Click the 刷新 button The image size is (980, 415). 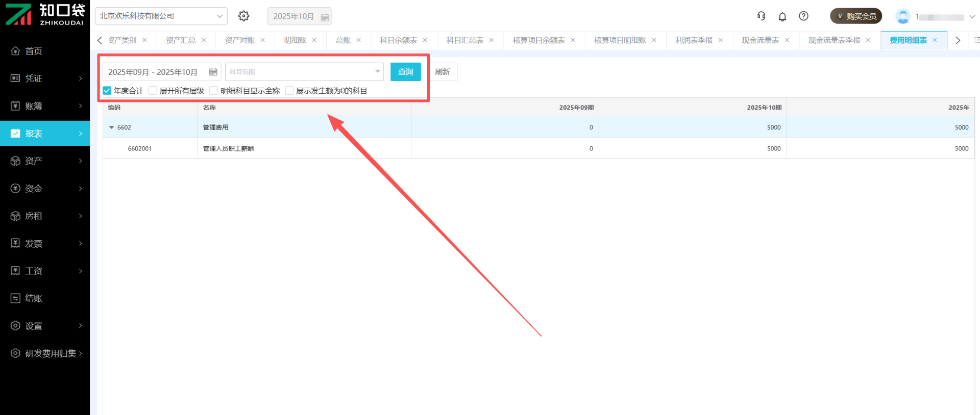coord(443,72)
